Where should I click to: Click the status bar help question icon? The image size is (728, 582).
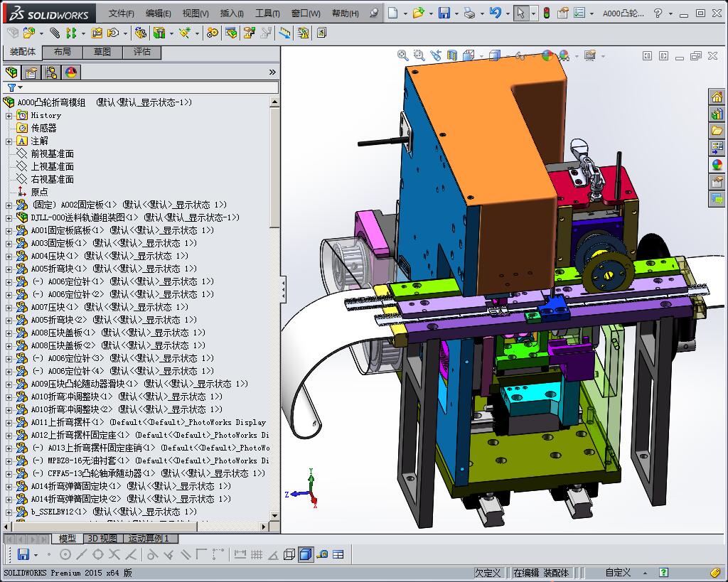pos(663,573)
